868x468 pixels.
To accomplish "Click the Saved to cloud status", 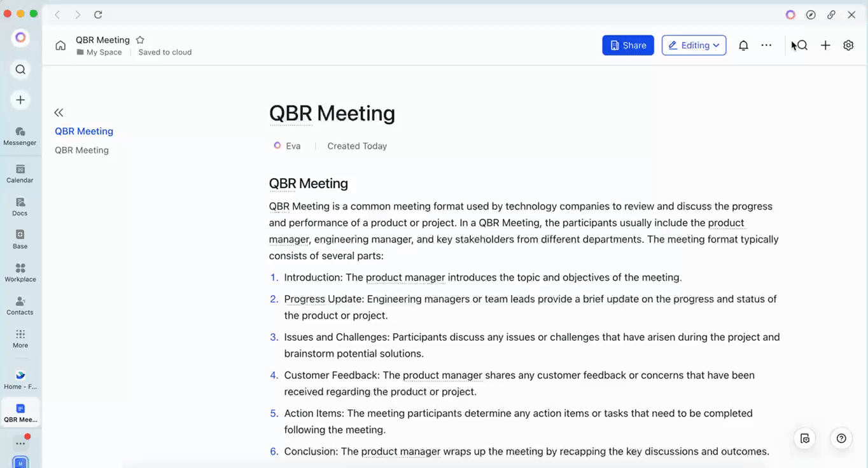I will pyautogui.click(x=165, y=52).
